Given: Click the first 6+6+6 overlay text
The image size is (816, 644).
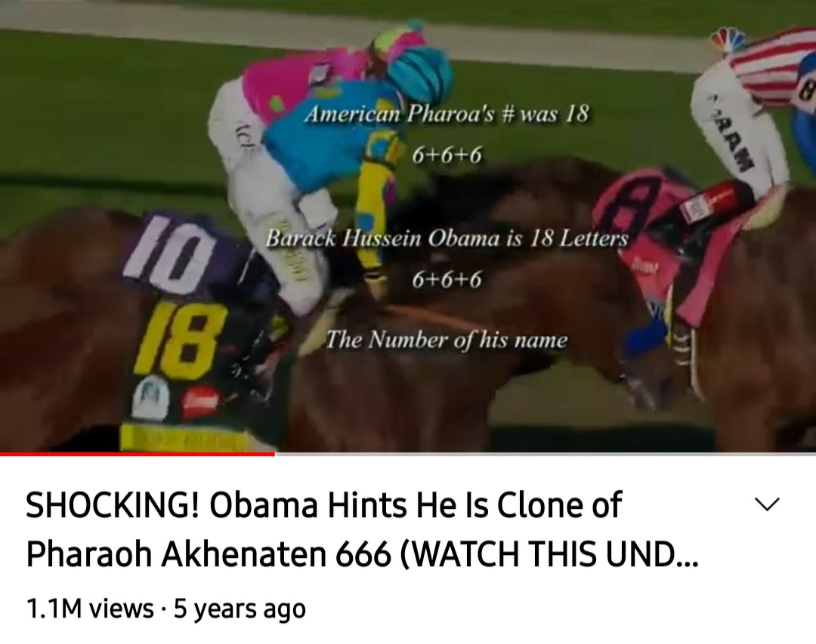Looking at the screenshot, I should 447,155.
